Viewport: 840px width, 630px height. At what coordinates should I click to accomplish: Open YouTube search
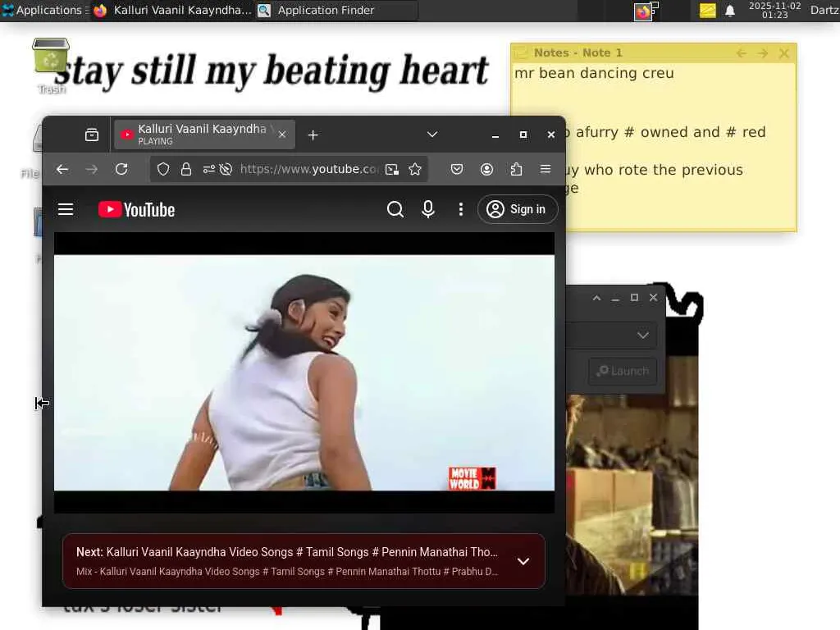(x=395, y=209)
